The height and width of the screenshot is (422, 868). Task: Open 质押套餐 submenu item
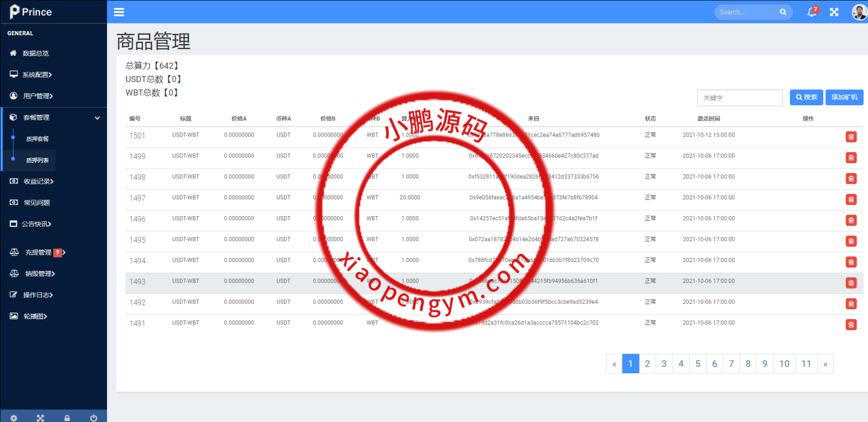click(x=37, y=139)
